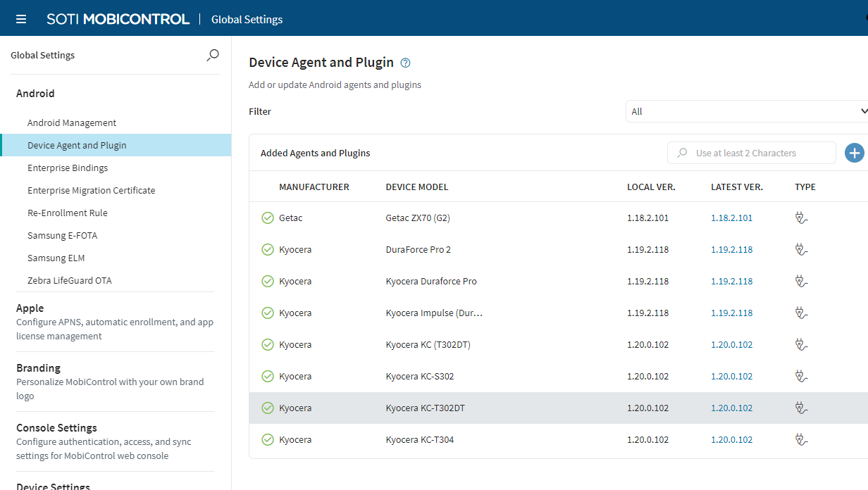Viewport: 868px width, 490px height.
Task: Click the blue plus add agent button
Action: point(854,153)
